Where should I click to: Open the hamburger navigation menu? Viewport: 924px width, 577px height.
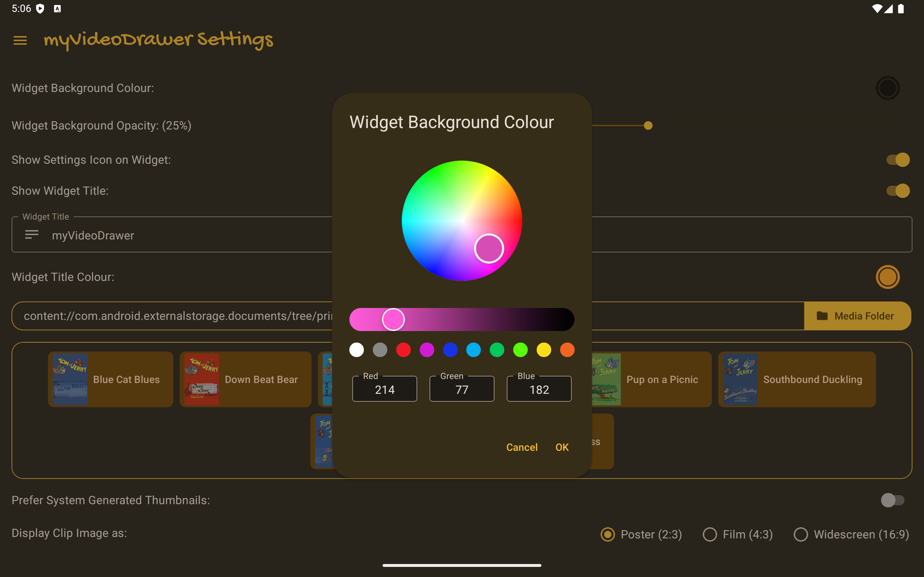click(20, 40)
